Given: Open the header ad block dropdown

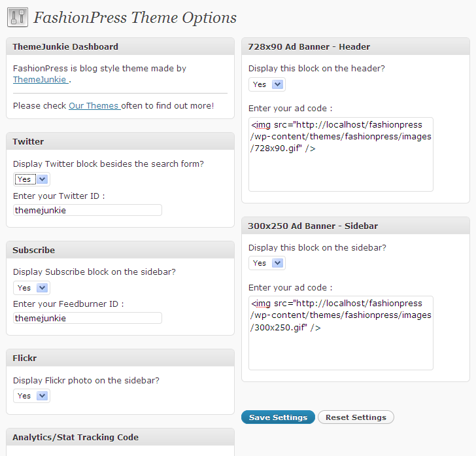Looking at the screenshot, I should click(x=267, y=84).
